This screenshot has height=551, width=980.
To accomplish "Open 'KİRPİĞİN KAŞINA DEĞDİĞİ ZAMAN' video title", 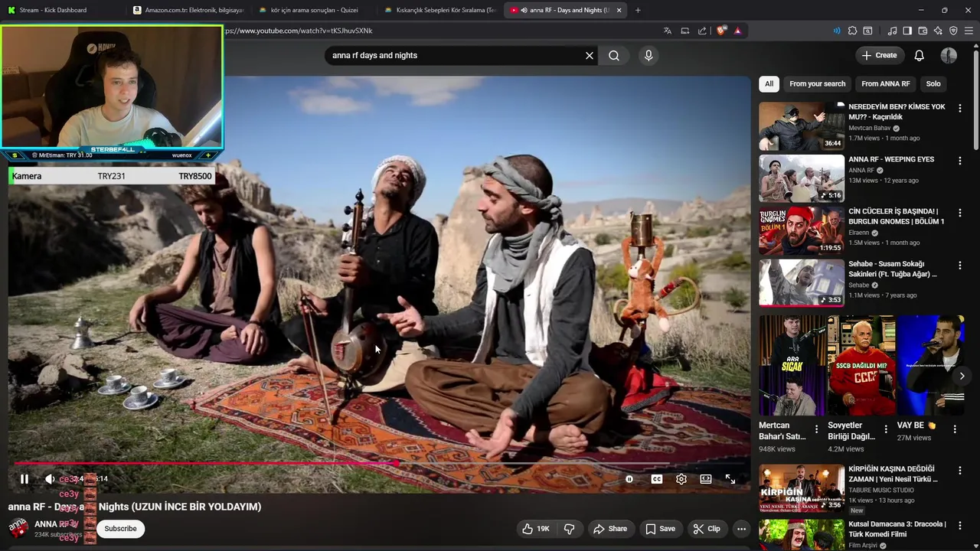I will 893,474.
